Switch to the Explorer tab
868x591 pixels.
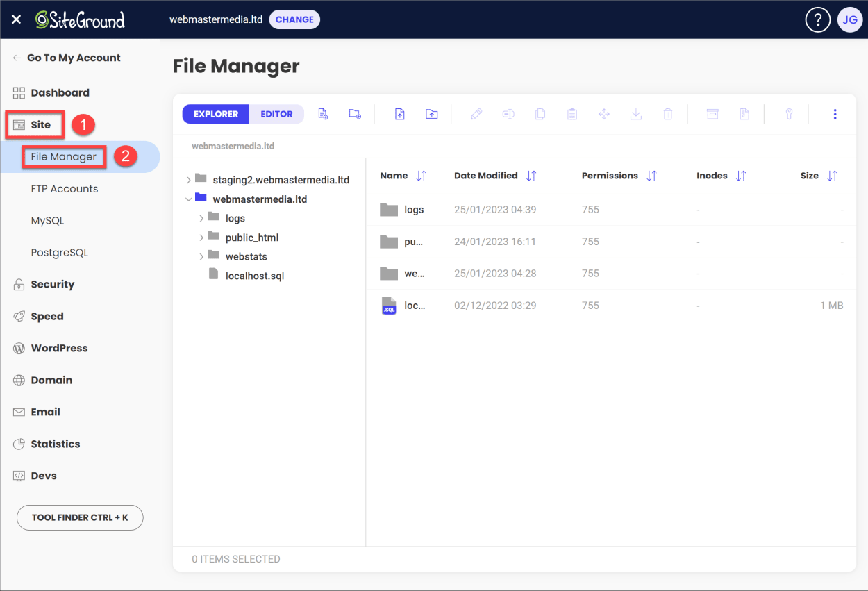point(216,114)
